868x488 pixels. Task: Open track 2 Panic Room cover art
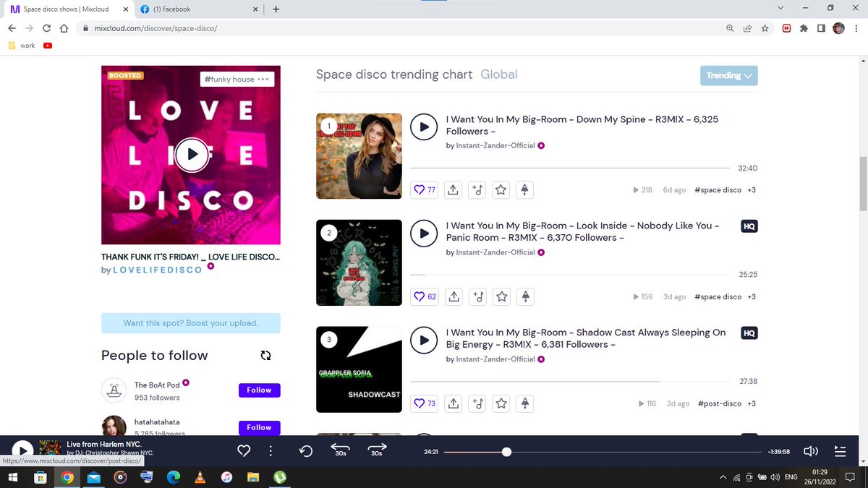coord(359,262)
